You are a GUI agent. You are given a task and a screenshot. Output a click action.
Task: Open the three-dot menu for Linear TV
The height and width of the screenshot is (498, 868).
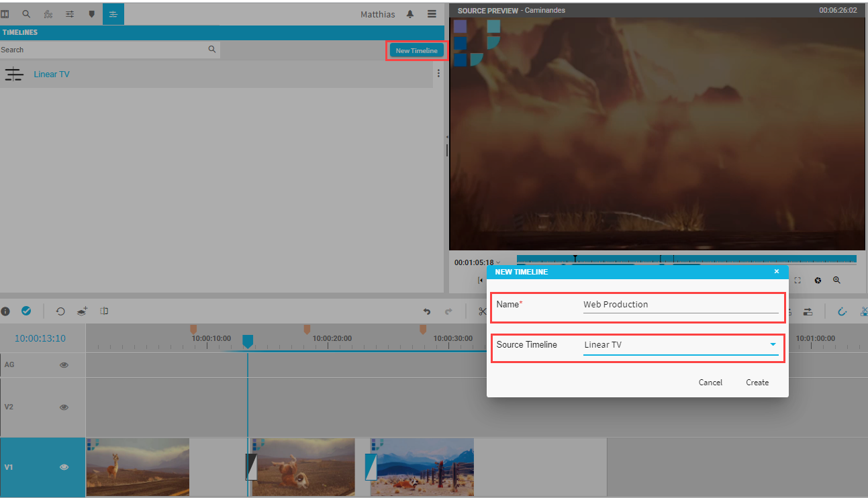pos(438,74)
